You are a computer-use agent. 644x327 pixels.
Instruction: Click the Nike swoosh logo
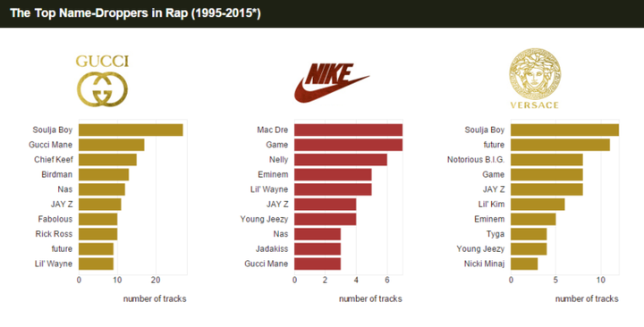click(x=332, y=83)
